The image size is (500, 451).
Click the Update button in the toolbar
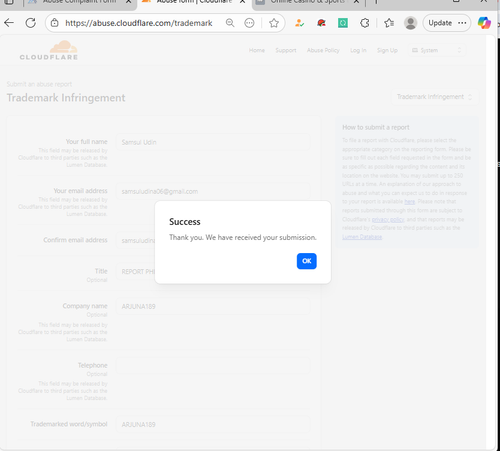pos(440,23)
